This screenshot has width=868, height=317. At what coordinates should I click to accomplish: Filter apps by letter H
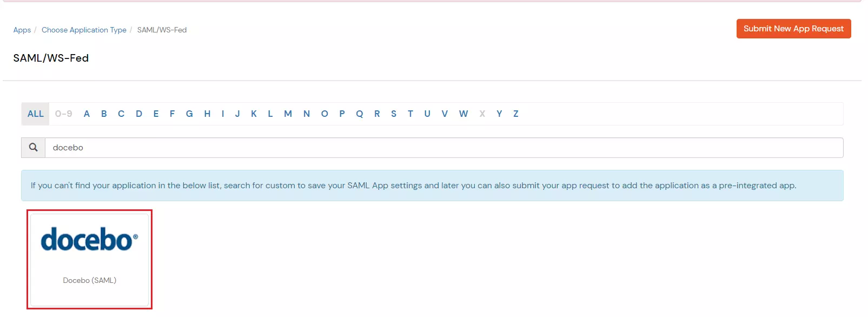pos(207,114)
